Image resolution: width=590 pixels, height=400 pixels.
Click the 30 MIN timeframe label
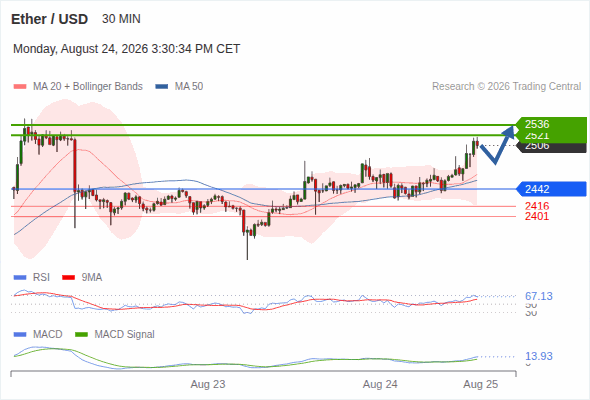pos(121,19)
